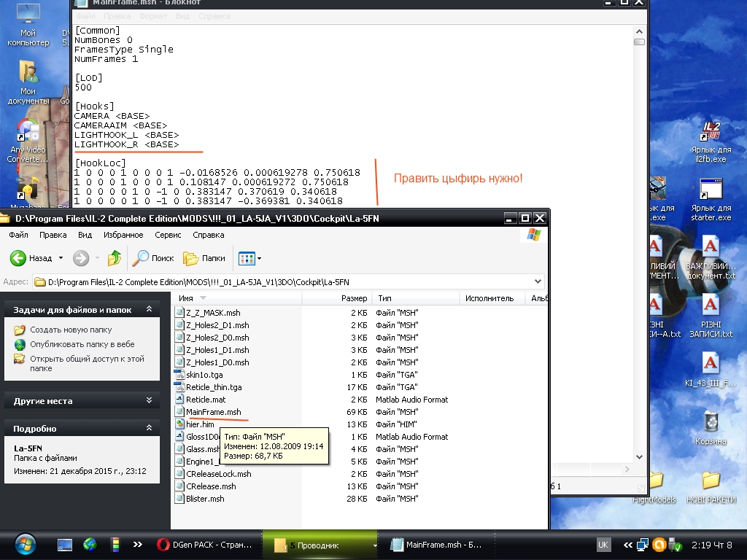Go up one folder level
Viewport: 747px width, 560px height.
click(x=114, y=258)
